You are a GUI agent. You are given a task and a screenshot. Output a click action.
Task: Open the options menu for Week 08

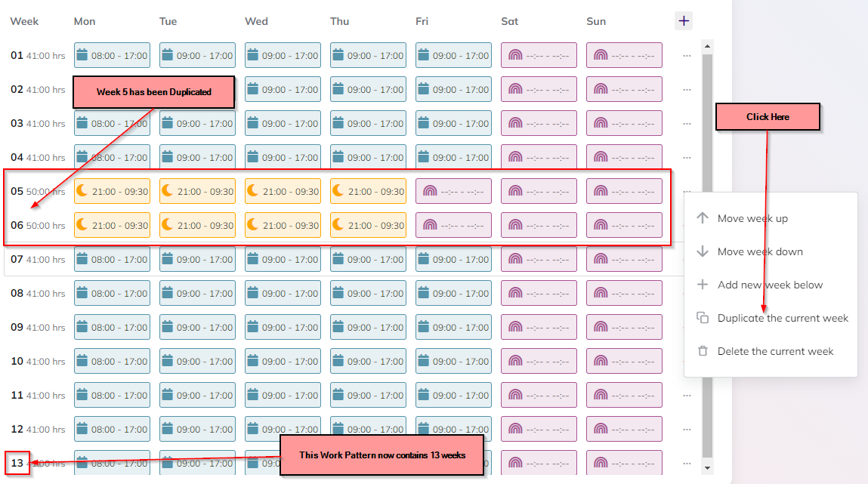687,293
